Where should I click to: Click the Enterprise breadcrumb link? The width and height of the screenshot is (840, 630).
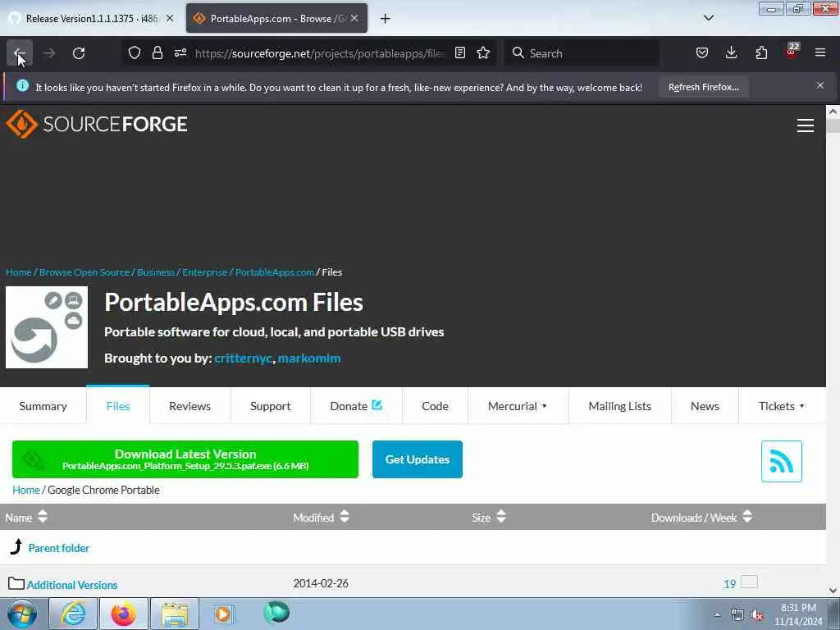coord(204,272)
